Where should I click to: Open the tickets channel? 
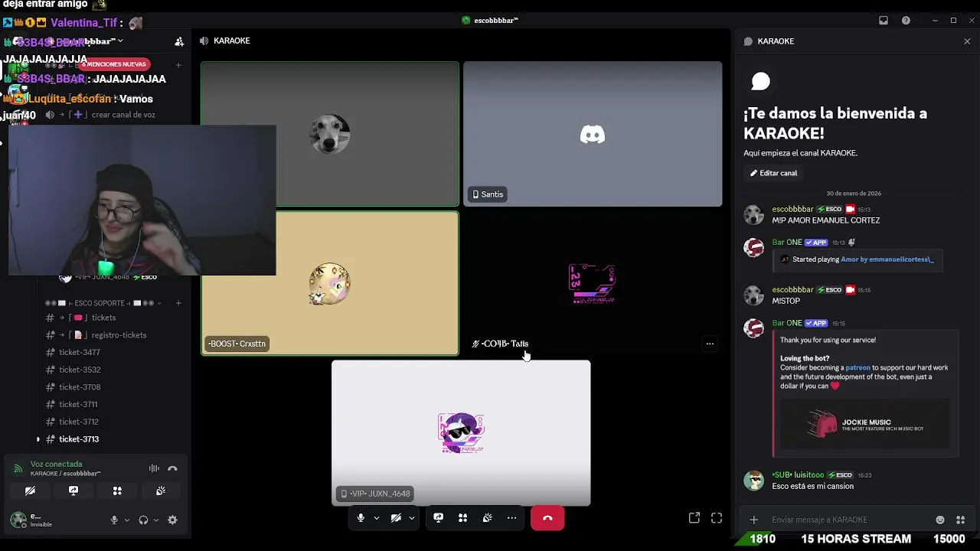pyautogui.click(x=103, y=318)
